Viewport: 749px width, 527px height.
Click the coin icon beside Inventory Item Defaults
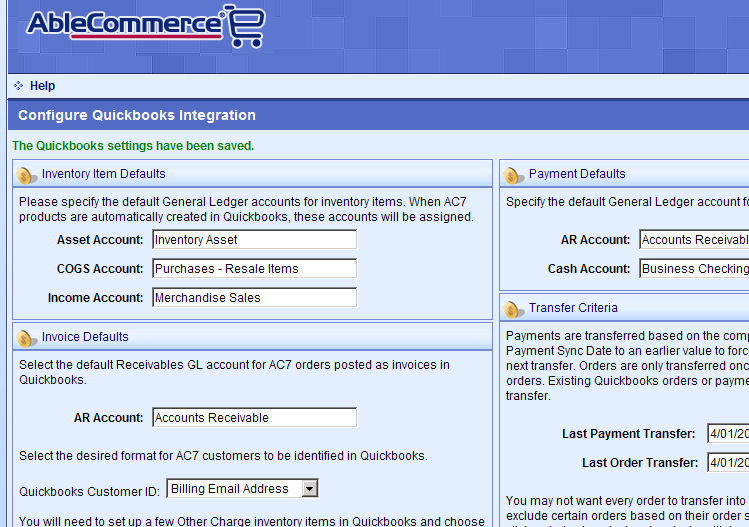(27, 175)
